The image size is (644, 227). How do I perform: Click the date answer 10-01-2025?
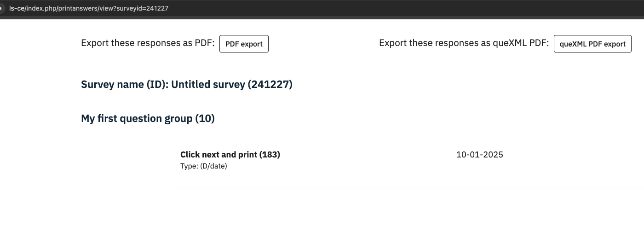(479, 155)
